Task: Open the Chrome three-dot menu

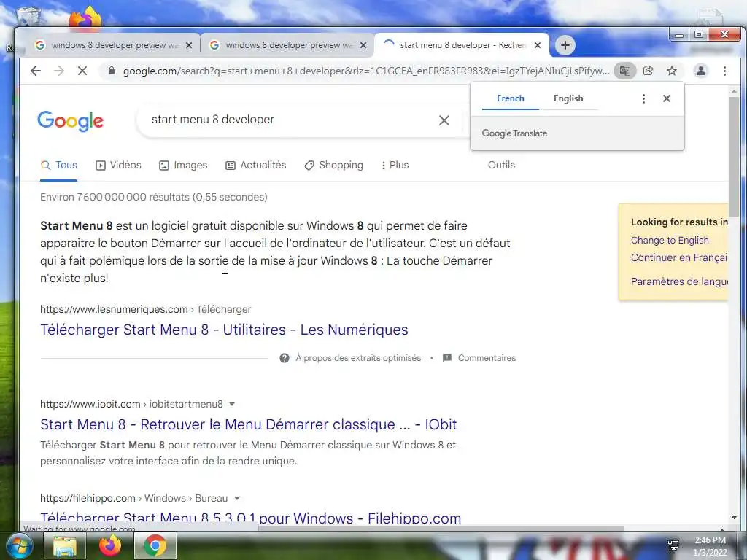Action: point(724,71)
